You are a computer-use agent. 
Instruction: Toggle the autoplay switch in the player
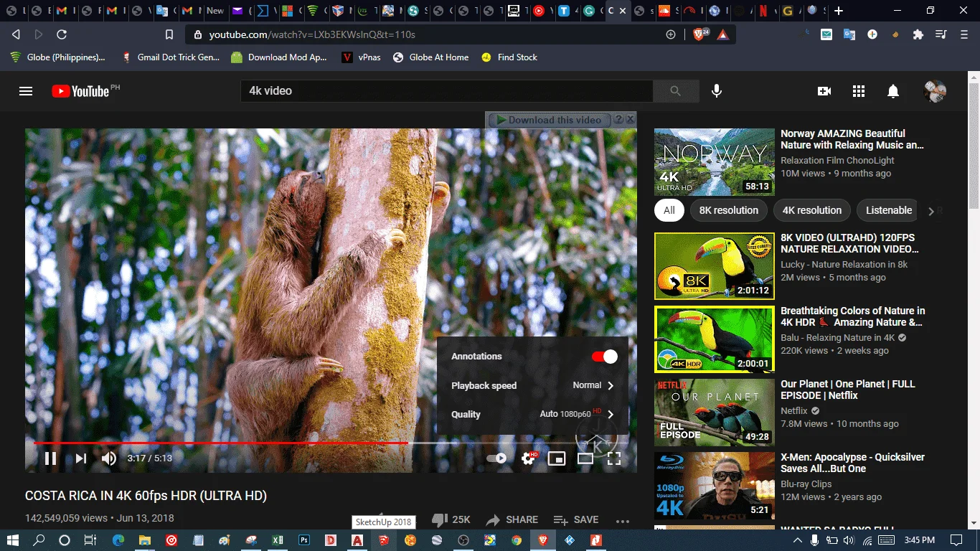(x=496, y=458)
